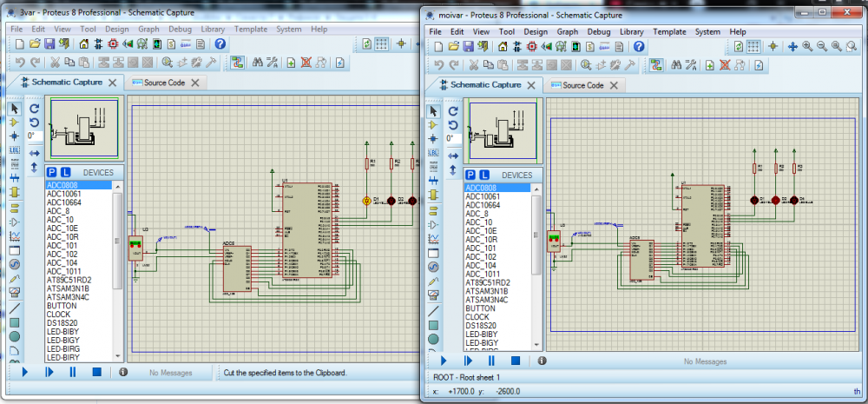Screen dimensions: 868x404
Task: Close the Source Code tab in 3var
Action: coord(195,83)
